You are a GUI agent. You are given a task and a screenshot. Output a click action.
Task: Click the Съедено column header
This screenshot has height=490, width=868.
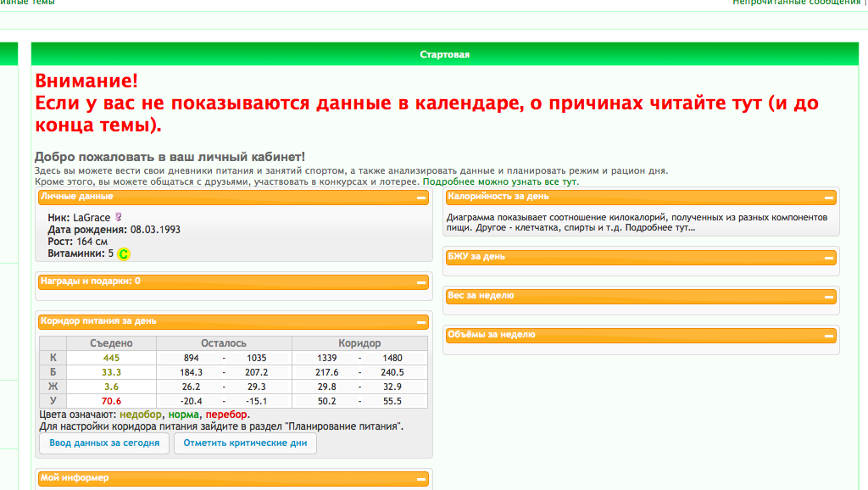(111, 343)
